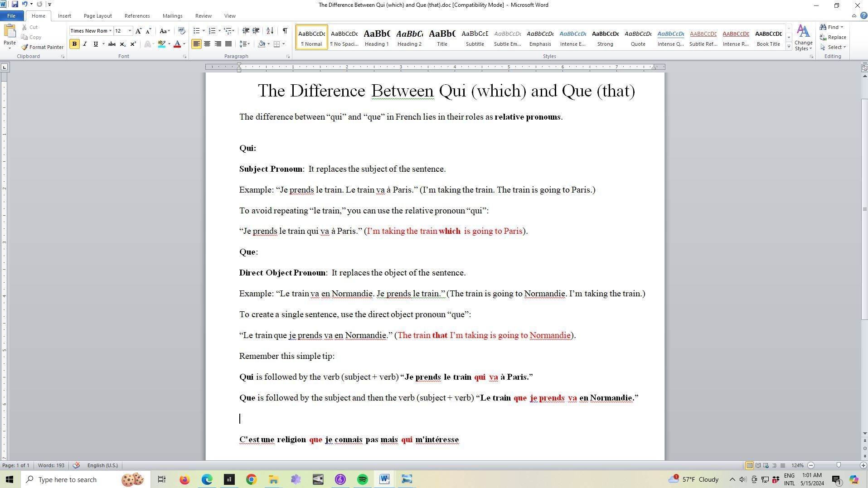
Task: Click the Line Spacing icon
Action: click(243, 44)
